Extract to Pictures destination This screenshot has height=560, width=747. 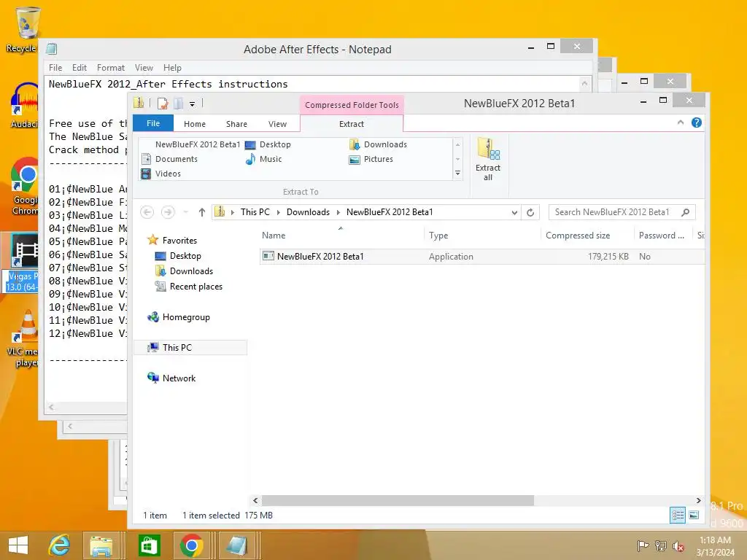371,159
